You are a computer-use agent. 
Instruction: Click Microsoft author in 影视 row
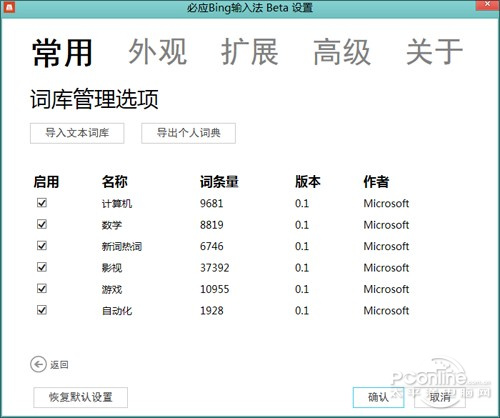(x=386, y=268)
